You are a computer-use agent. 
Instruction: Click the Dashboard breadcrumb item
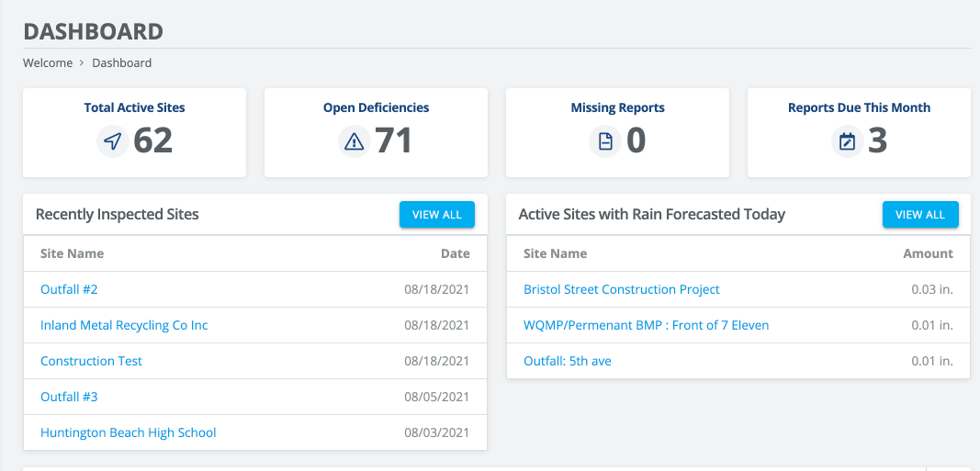click(122, 62)
